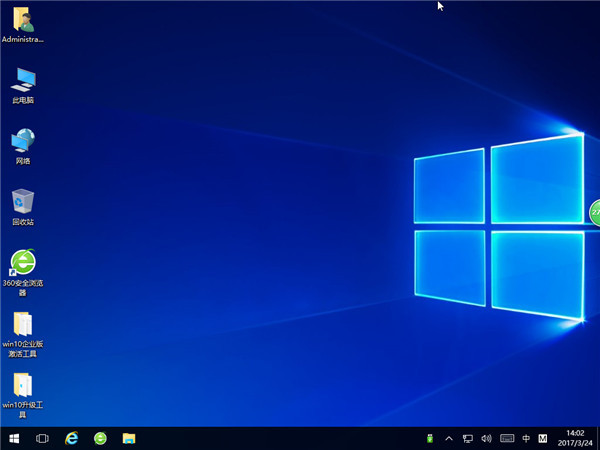Select the win10企业版激活工具 folder
The image size is (600, 450).
[23, 335]
